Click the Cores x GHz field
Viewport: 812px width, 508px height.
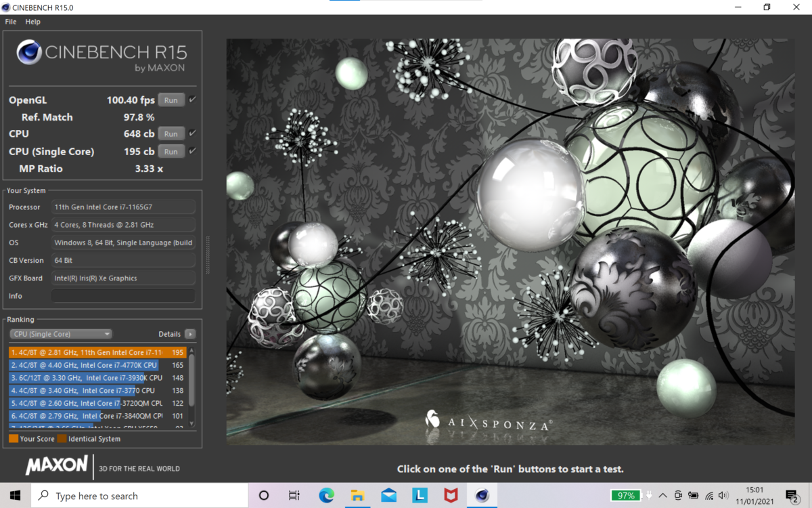[x=123, y=225]
